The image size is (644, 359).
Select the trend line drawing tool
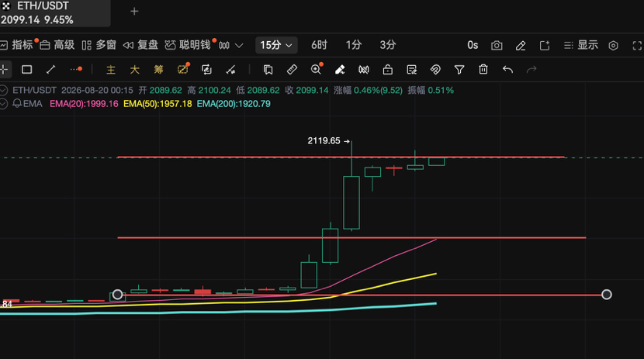(x=51, y=70)
